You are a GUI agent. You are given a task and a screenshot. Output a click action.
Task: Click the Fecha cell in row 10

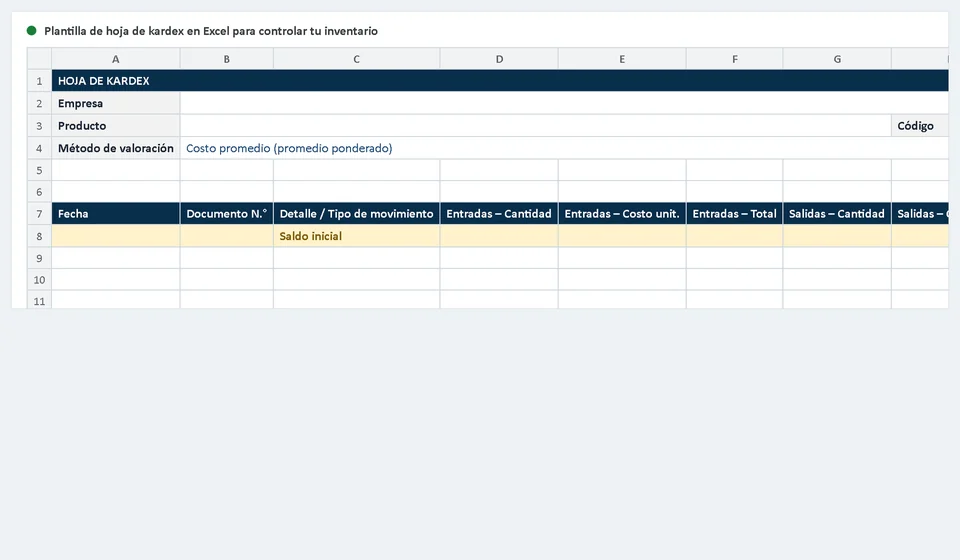coord(116,280)
